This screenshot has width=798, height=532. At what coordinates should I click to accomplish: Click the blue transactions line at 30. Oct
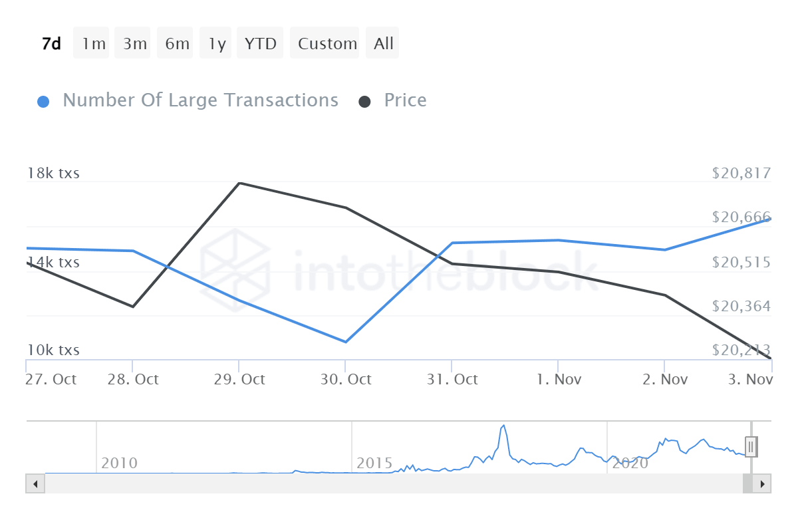345,341
